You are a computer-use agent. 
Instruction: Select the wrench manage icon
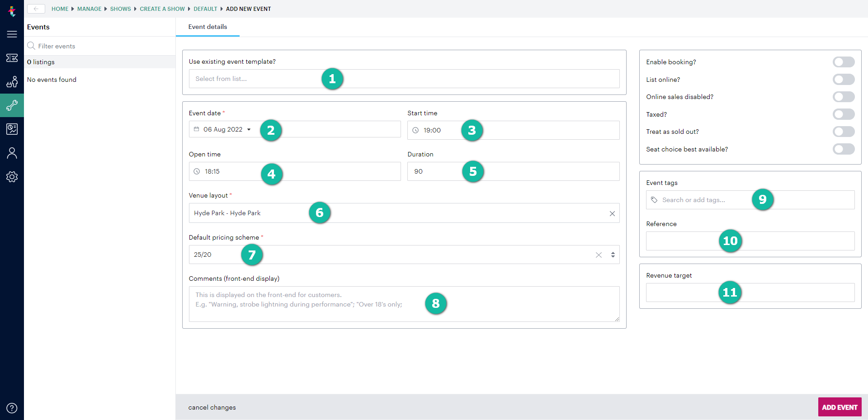coord(12,105)
